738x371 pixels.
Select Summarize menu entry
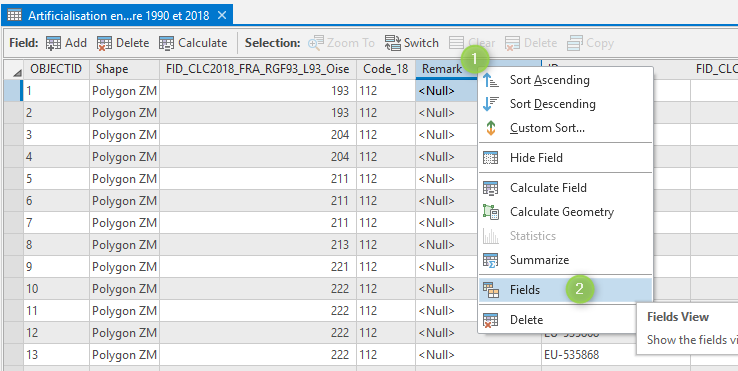565,260
